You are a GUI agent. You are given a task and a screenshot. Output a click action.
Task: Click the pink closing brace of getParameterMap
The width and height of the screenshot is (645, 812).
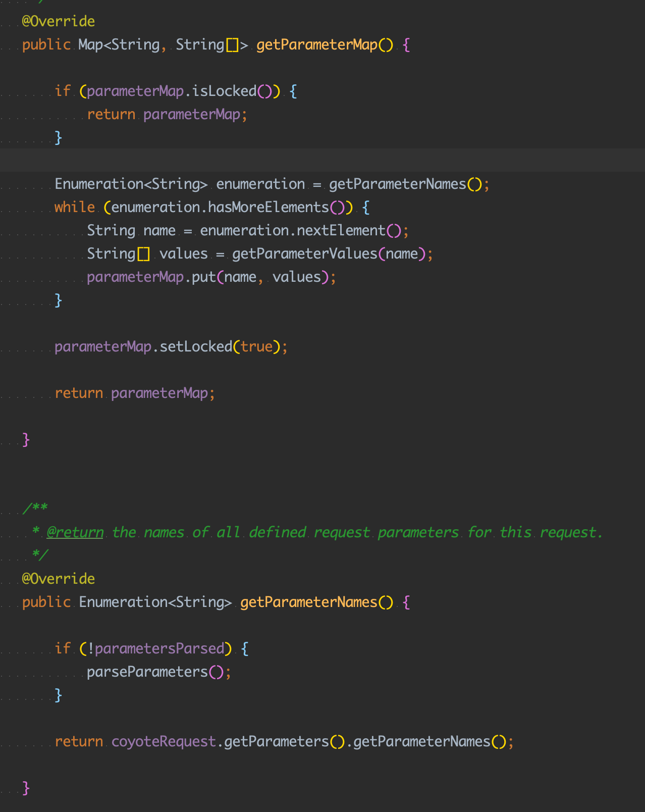(26, 439)
